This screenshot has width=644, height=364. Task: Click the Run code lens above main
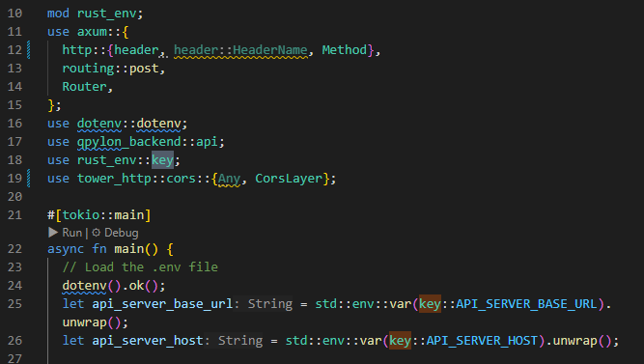[71, 233]
